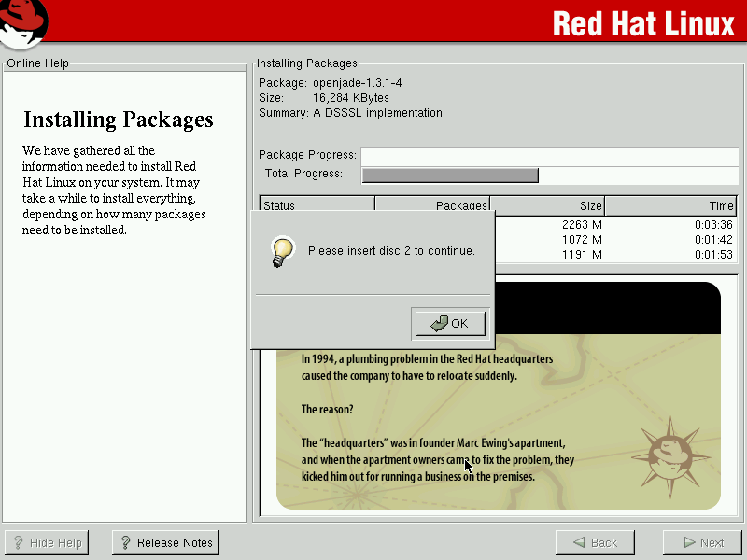The height and width of the screenshot is (560, 747).
Task: Click the Installing Packages help heading
Action: 119,120
